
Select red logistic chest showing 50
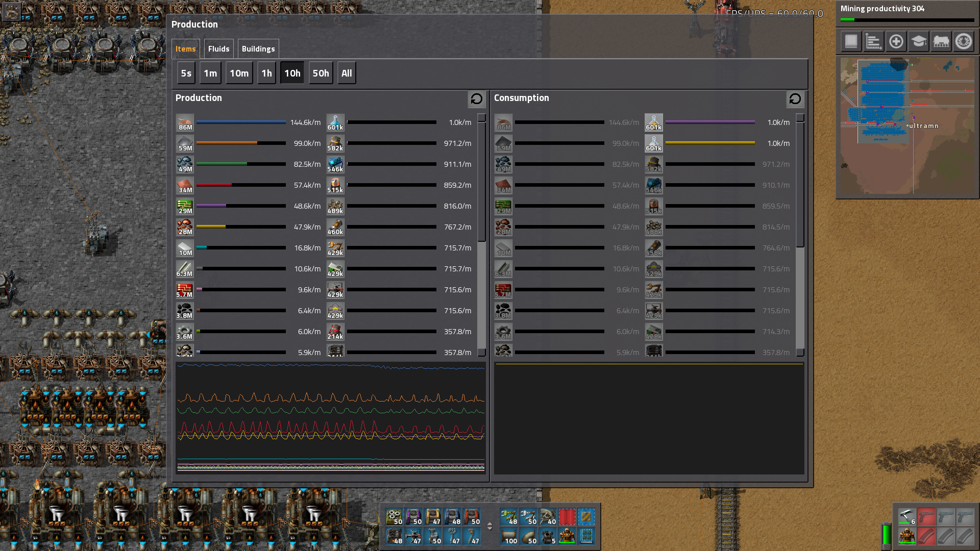pos(472,517)
